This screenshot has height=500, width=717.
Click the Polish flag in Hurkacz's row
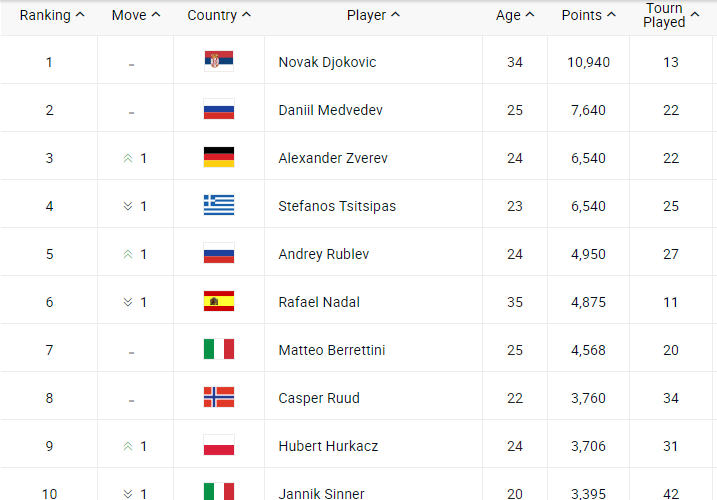point(219,445)
